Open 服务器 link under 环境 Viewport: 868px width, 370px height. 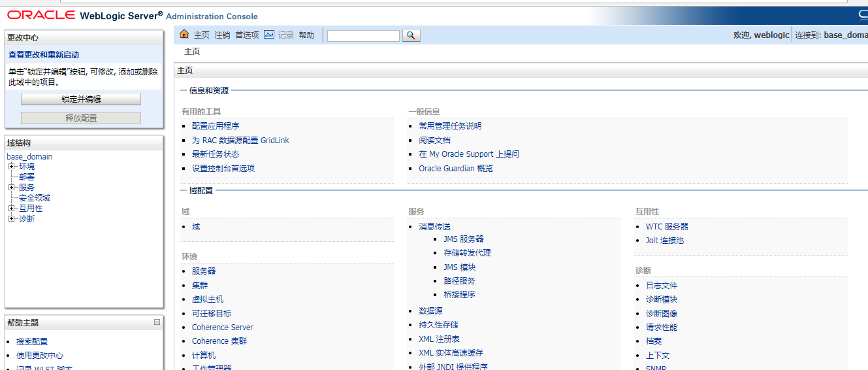(x=204, y=271)
